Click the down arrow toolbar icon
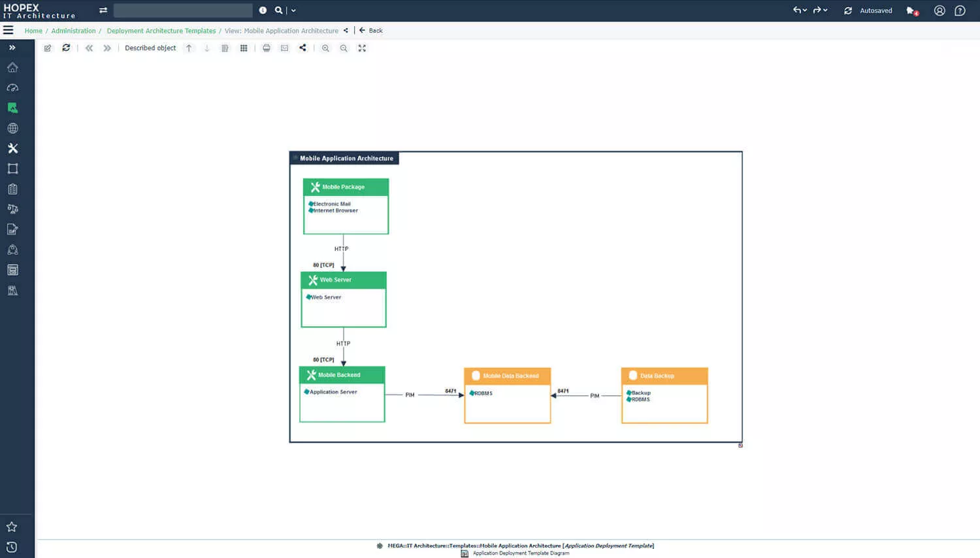This screenshot has width=980, height=558. (x=207, y=48)
